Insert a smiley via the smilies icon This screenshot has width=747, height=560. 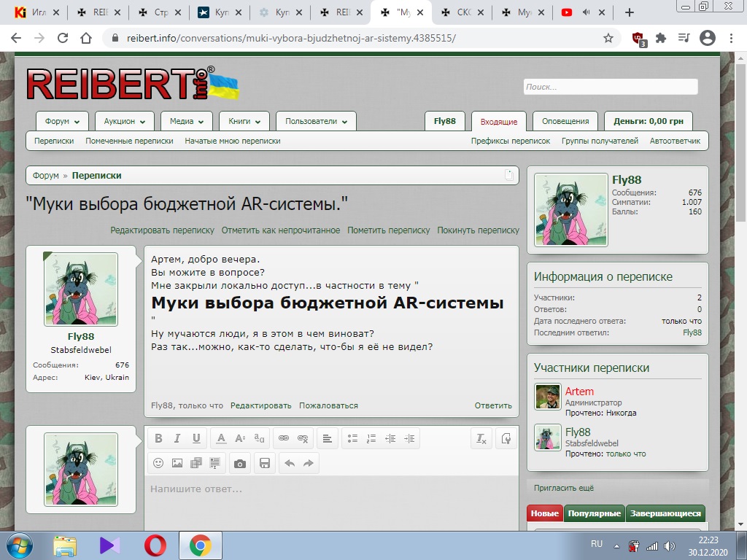click(158, 463)
